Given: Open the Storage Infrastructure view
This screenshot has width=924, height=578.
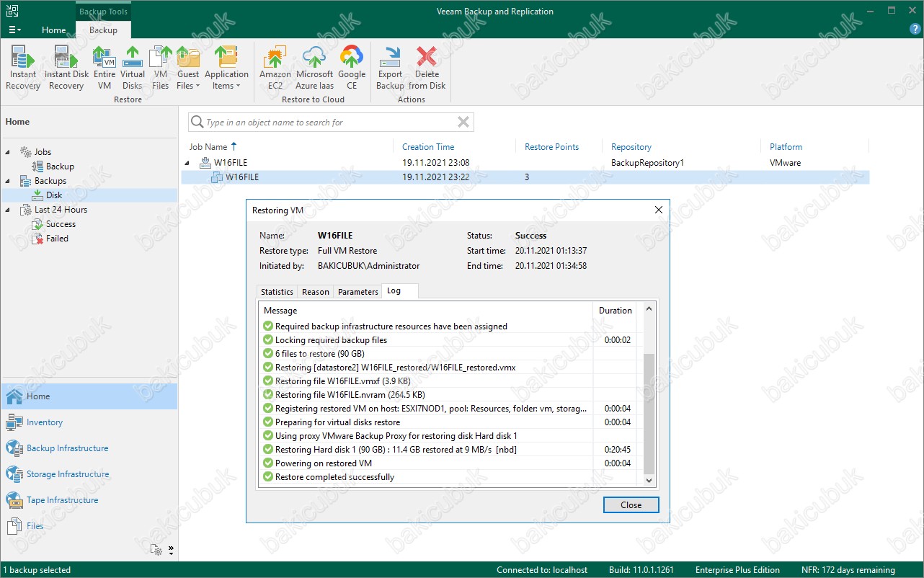Looking at the screenshot, I should coord(89,474).
